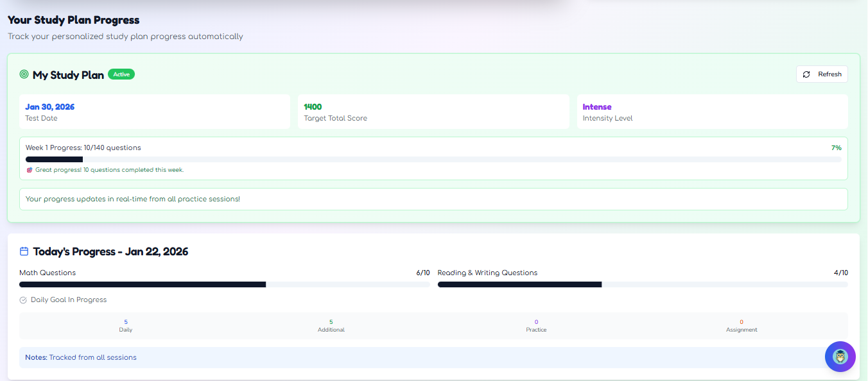Screen dimensions: 868x381
Task: Click the Refresh button
Action: pos(822,74)
